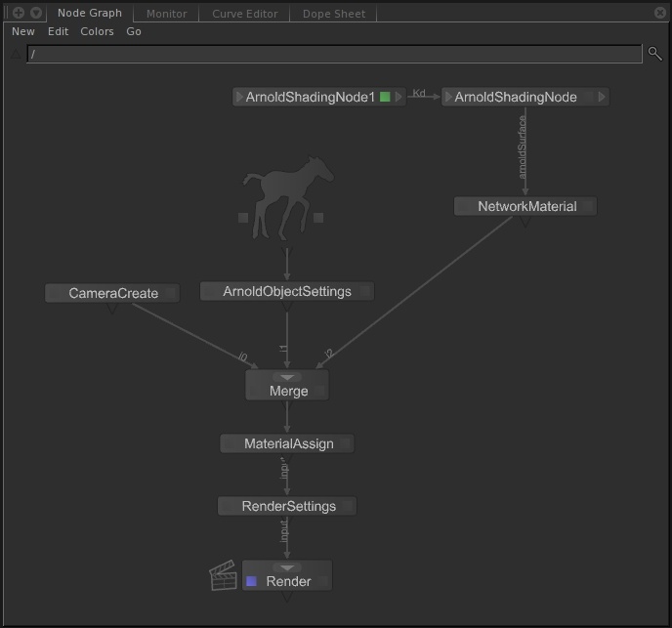Click the blue view flag on Render
The width and height of the screenshot is (672, 628).
click(252, 581)
